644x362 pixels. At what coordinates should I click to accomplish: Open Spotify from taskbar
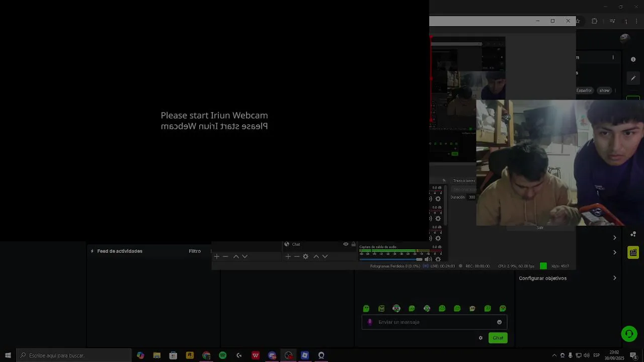pyautogui.click(x=222, y=355)
